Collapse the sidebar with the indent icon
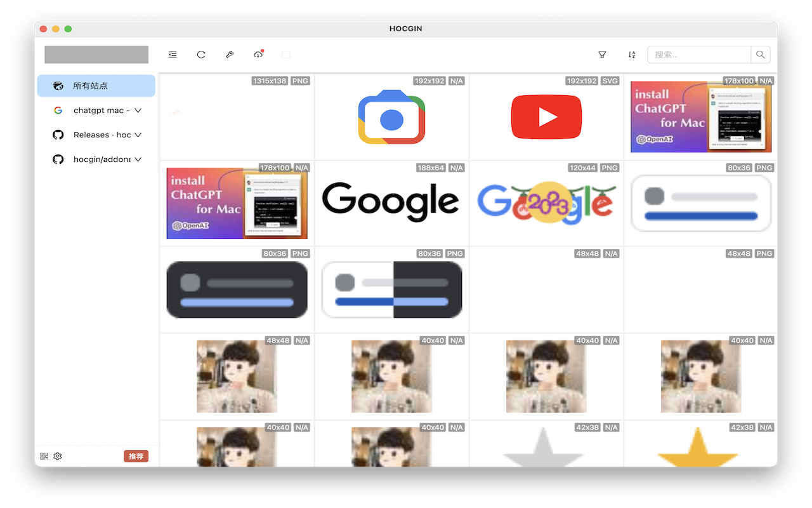Image resolution: width=812 pixels, height=508 pixels. click(173, 55)
